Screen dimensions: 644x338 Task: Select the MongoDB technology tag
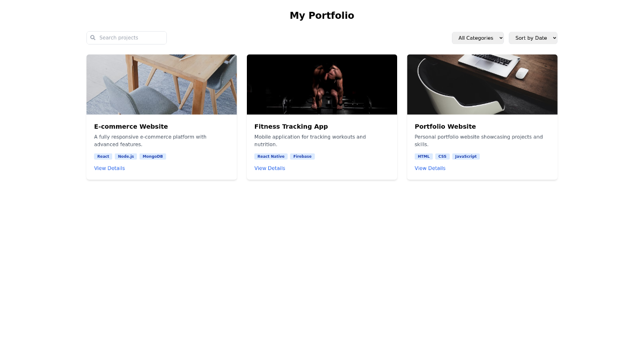click(x=153, y=156)
